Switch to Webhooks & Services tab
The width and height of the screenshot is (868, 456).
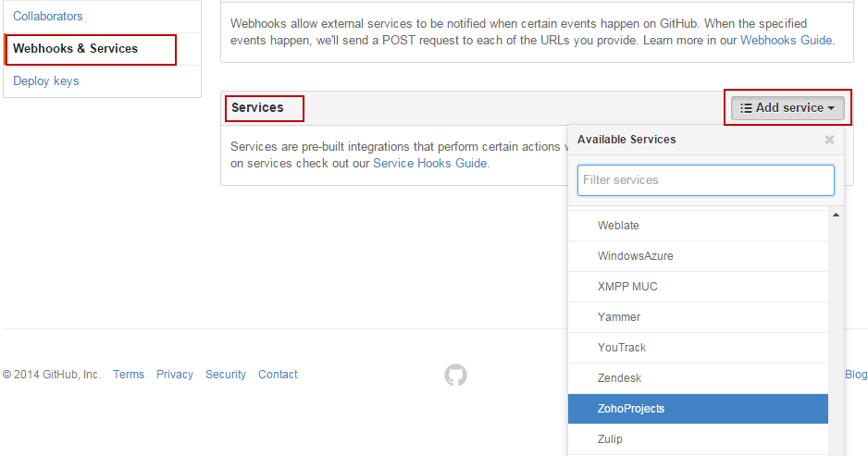click(x=76, y=49)
